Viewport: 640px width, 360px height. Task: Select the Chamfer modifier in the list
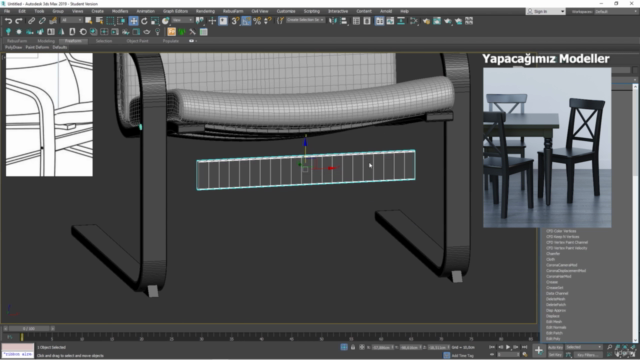pyautogui.click(x=553, y=253)
